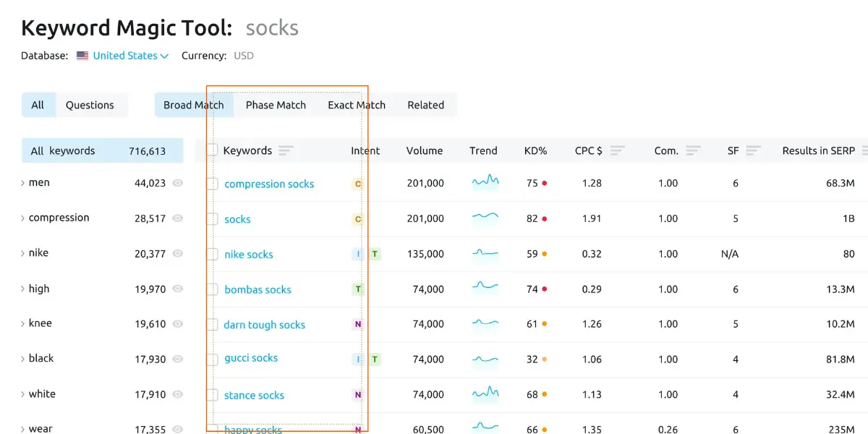Click the United States flag icon
This screenshot has width=868, height=434.
click(82, 56)
